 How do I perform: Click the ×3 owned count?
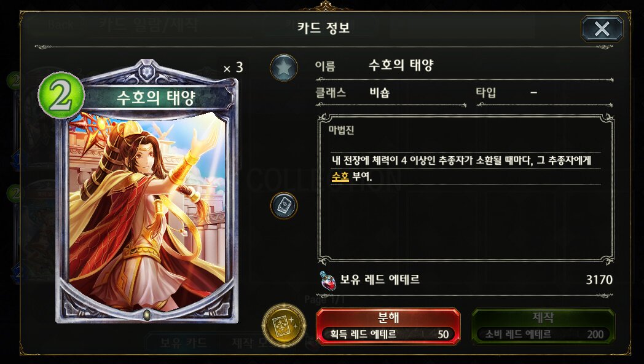point(233,68)
